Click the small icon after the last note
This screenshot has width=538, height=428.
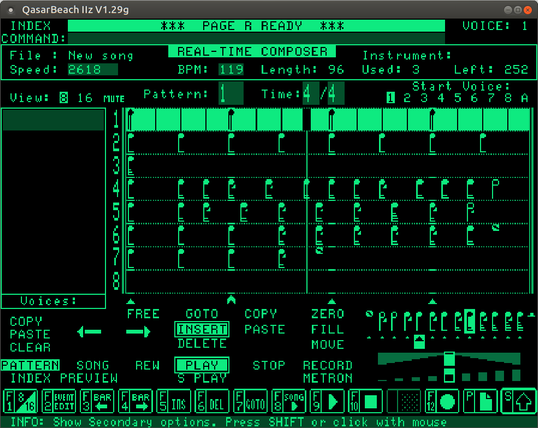click(532, 314)
